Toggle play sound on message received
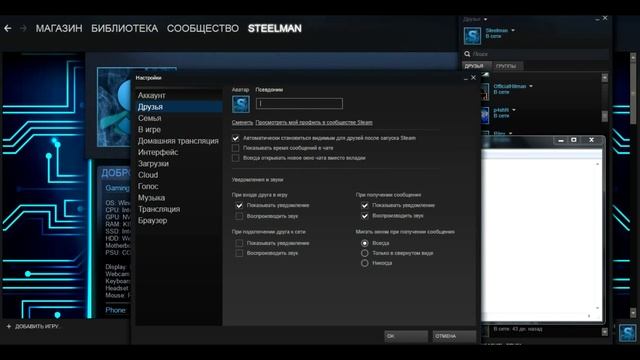Viewport: 640px width, 360px height. 364,216
